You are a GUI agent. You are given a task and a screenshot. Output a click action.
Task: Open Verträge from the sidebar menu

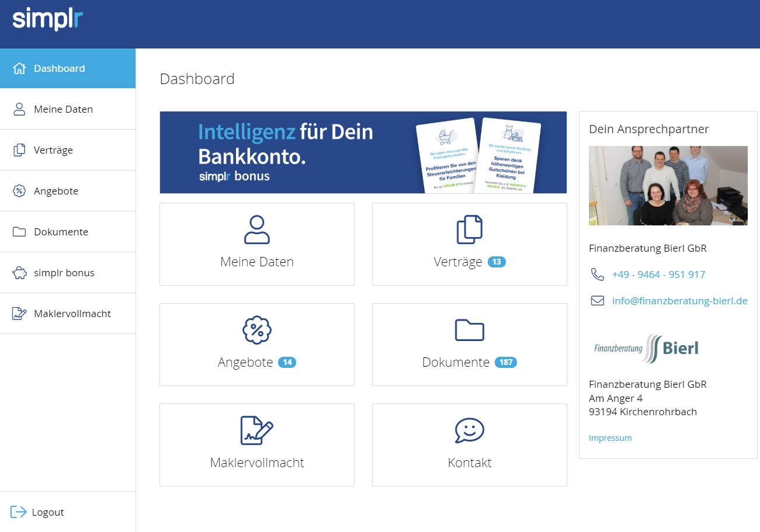(x=68, y=150)
